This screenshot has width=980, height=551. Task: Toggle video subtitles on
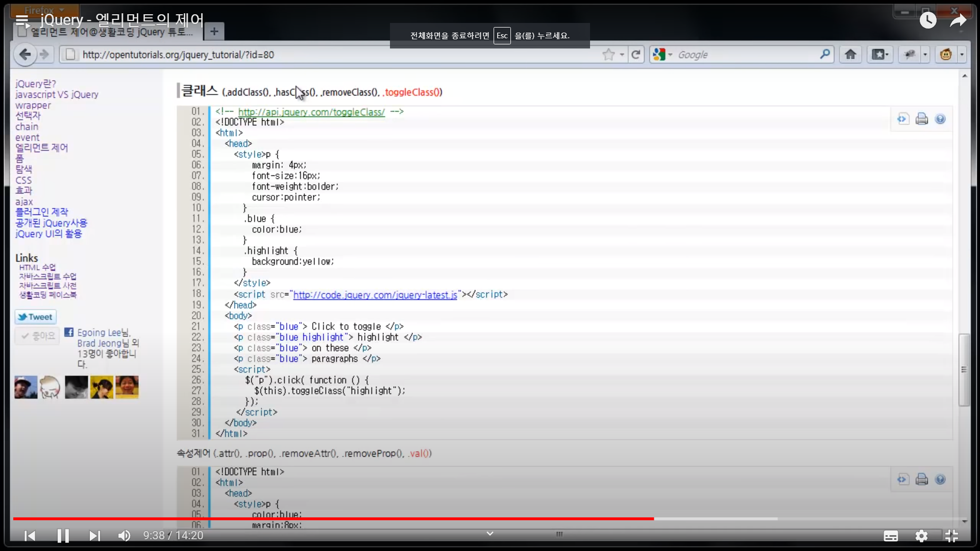[x=891, y=536]
